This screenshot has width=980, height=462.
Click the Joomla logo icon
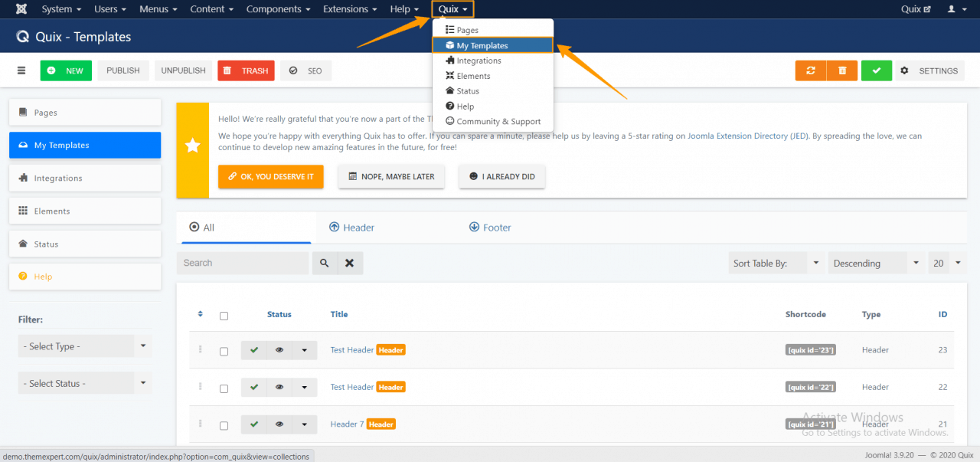[21, 9]
